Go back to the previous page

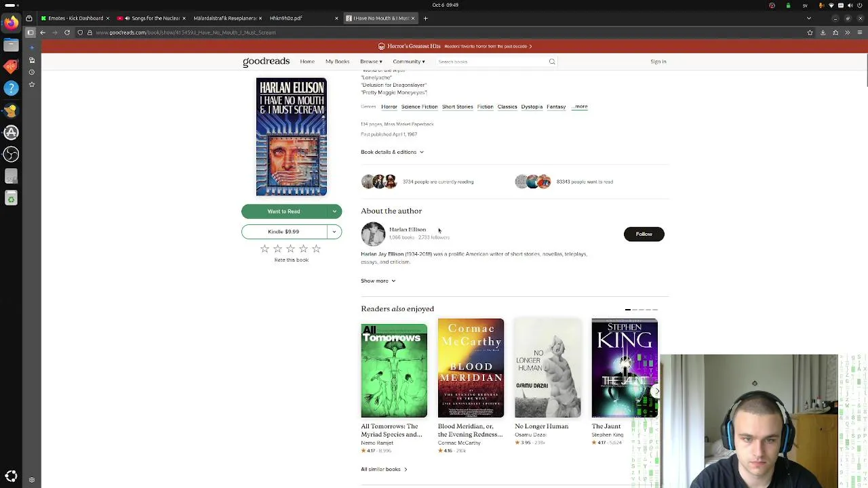click(43, 33)
